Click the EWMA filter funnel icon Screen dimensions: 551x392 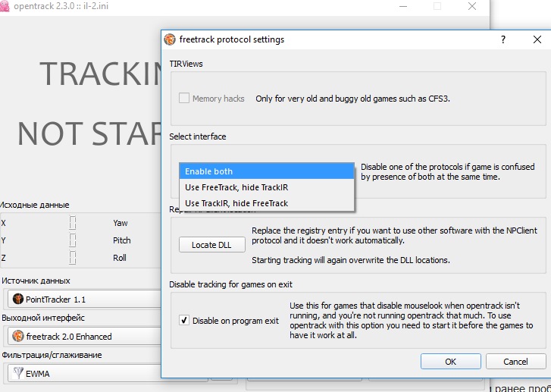[18, 373]
